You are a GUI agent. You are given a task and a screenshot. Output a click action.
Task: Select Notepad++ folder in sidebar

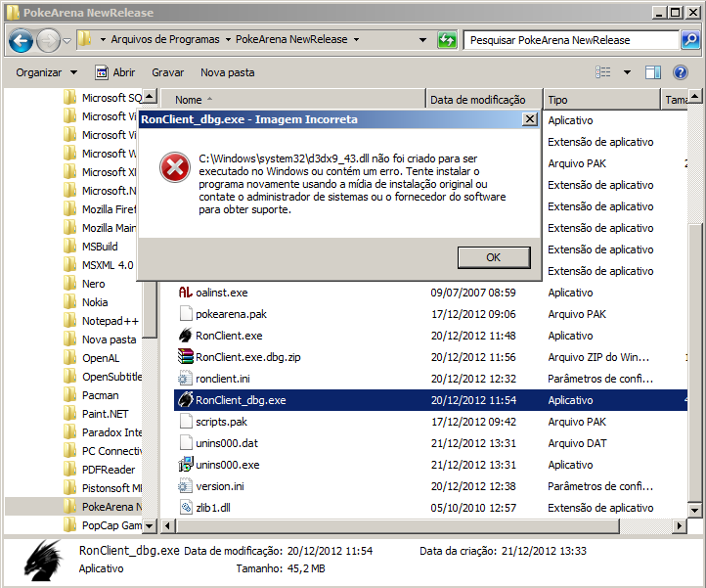pyautogui.click(x=102, y=321)
